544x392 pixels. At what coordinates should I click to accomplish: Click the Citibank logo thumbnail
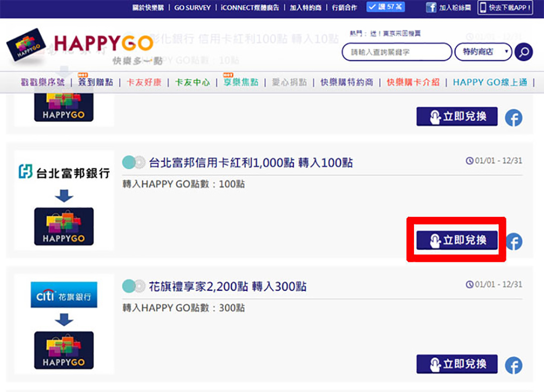[x=64, y=295]
